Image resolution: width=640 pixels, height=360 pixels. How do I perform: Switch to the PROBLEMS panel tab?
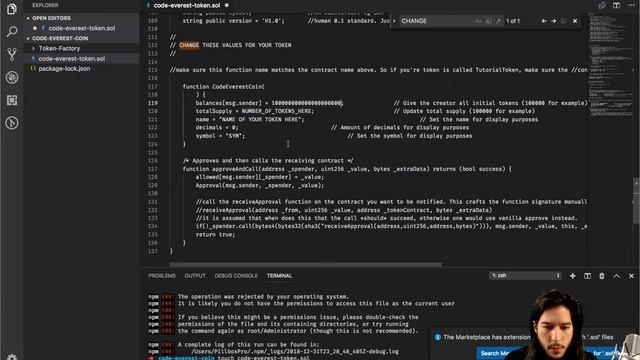coord(162,276)
